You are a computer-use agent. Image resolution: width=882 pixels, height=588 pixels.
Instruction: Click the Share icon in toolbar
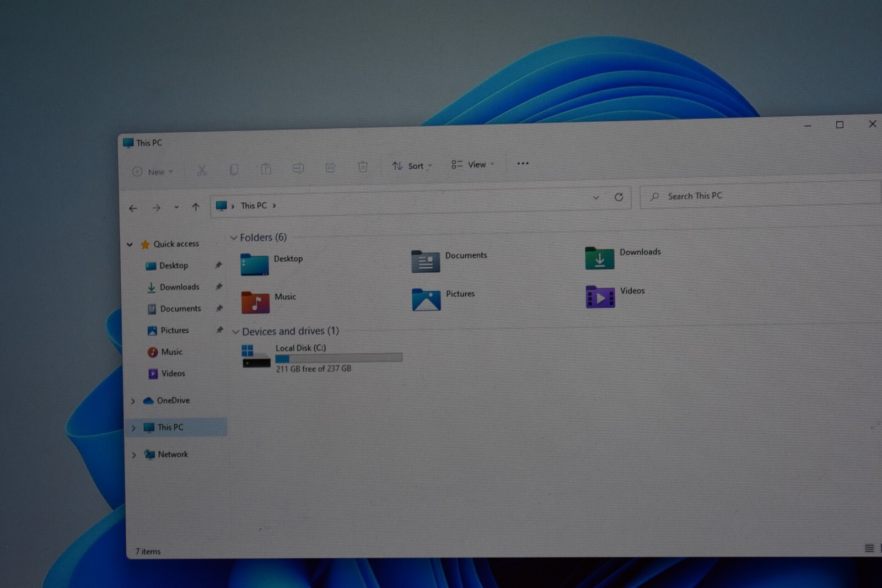click(x=330, y=168)
